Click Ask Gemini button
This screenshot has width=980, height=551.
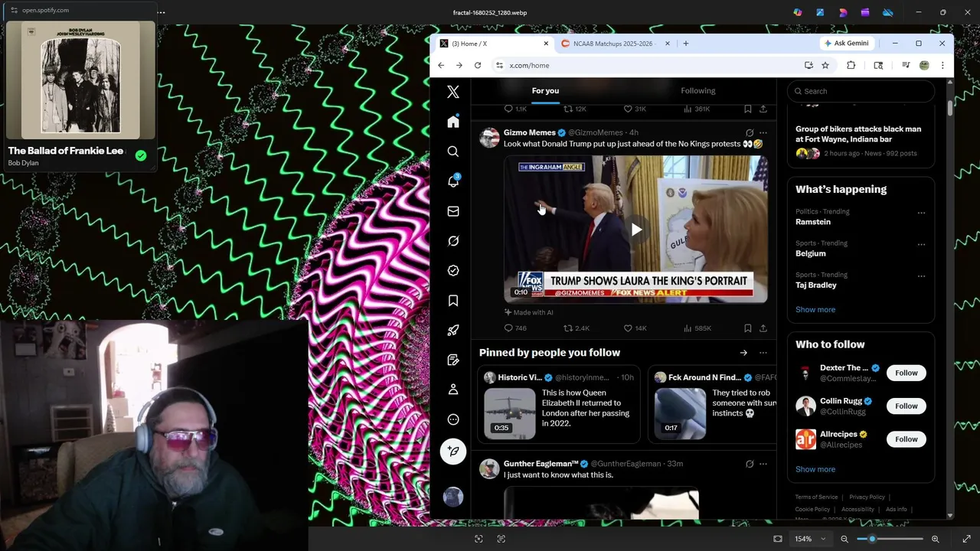pos(847,44)
